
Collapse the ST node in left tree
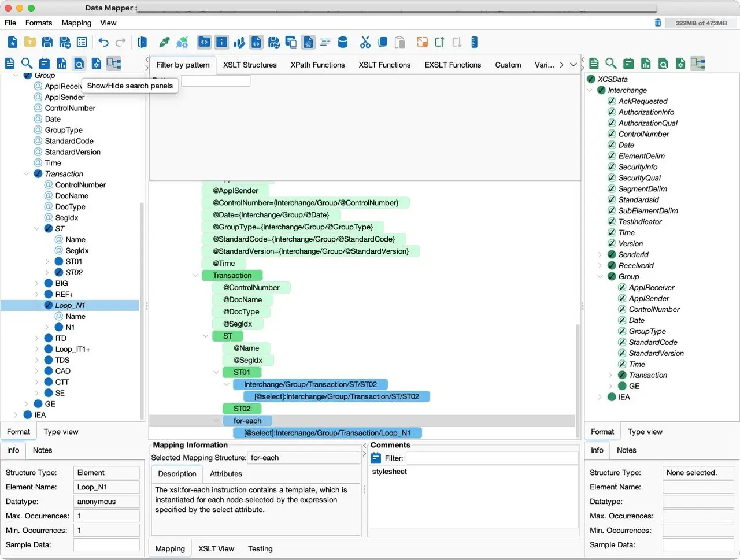point(37,229)
